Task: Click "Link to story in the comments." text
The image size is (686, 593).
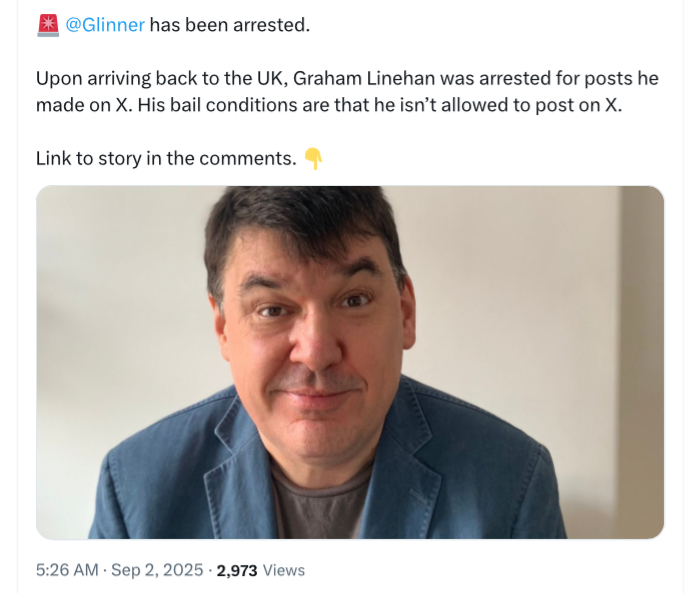Action: point(166,158)
